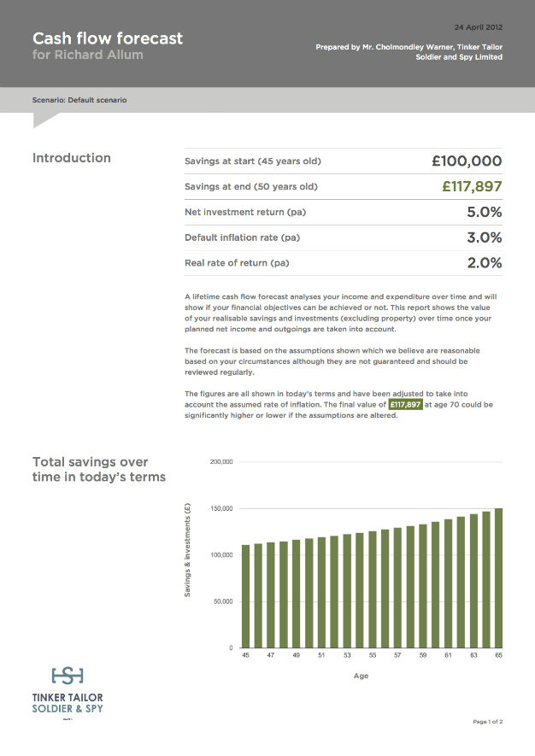The height and width of the screenshot is (756, 535).
Task: Click the highlighted £117,897 in the paragraph
Action: coord(405,405)
